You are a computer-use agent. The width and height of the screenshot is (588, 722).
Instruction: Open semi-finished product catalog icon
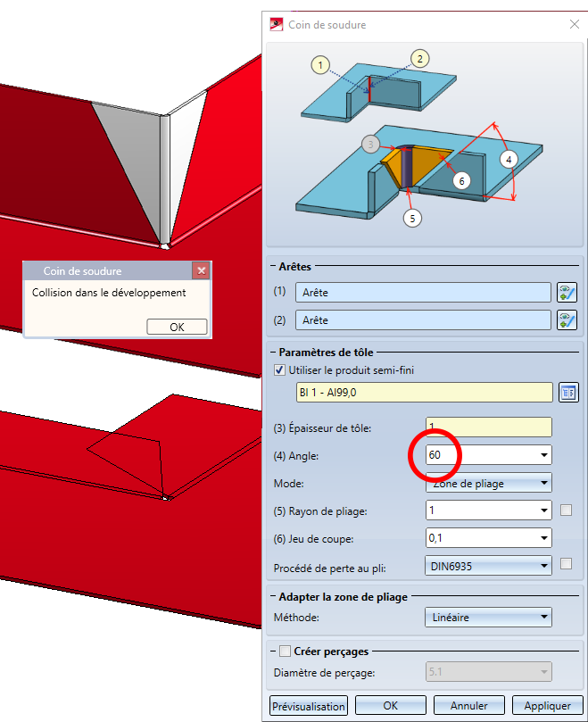tap(568, 393)
